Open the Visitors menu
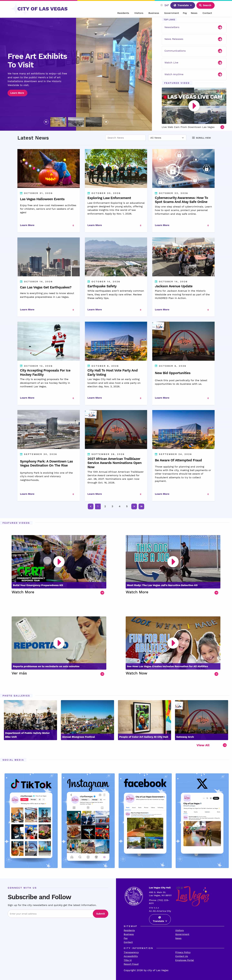This screenshot has height=980, width=232. click(139, 13)
